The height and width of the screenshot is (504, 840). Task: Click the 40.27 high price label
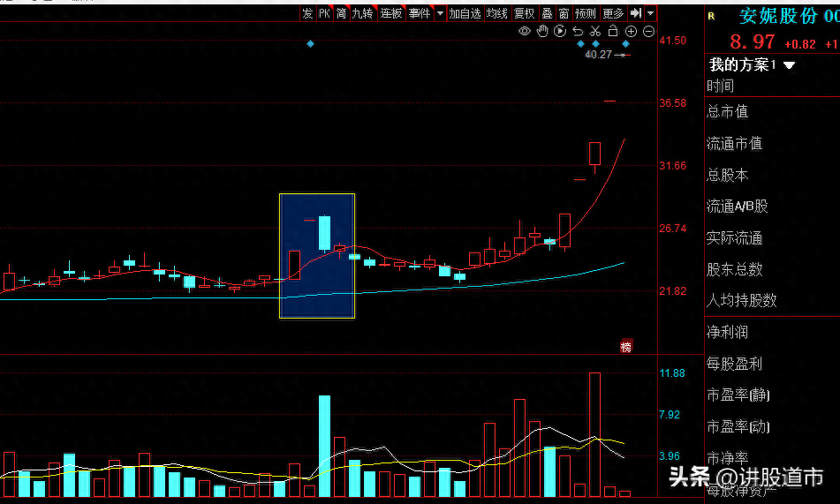[x=598, y=55]
